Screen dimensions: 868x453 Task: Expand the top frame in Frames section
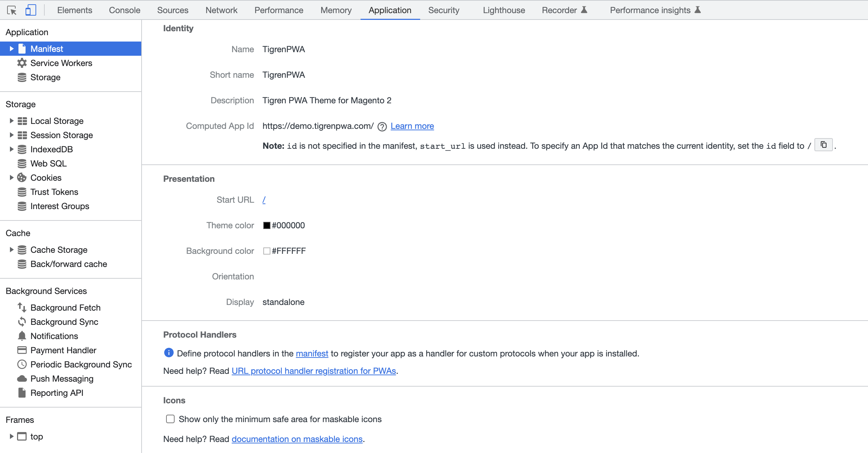coord(11,436)
